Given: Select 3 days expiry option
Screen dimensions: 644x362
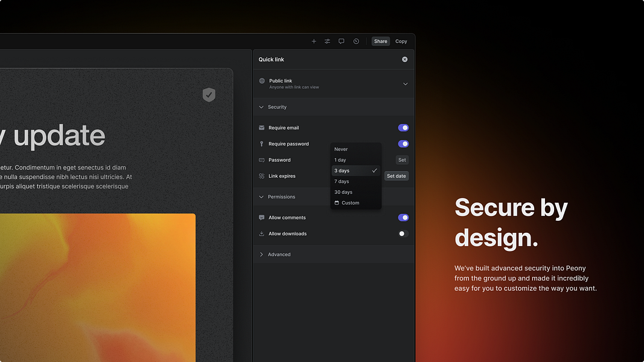Looking at the screenshot, I should 355,171.
